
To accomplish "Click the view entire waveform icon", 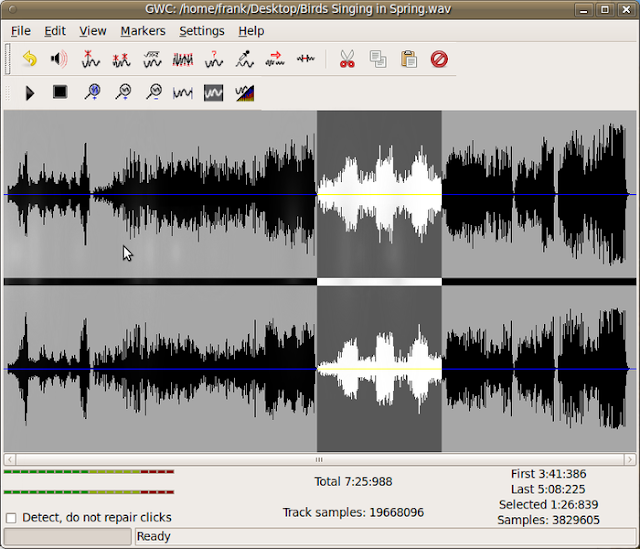I will (183, 93).
